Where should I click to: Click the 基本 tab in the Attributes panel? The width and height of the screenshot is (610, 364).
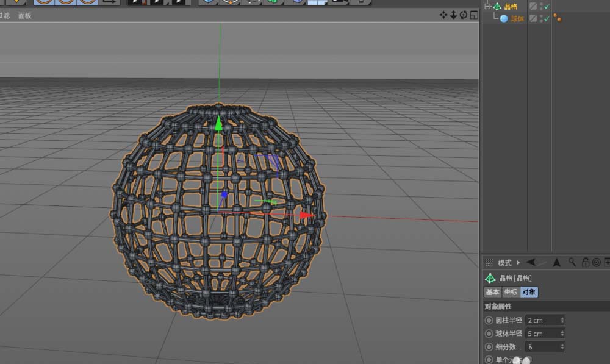[x=493, y=291]
